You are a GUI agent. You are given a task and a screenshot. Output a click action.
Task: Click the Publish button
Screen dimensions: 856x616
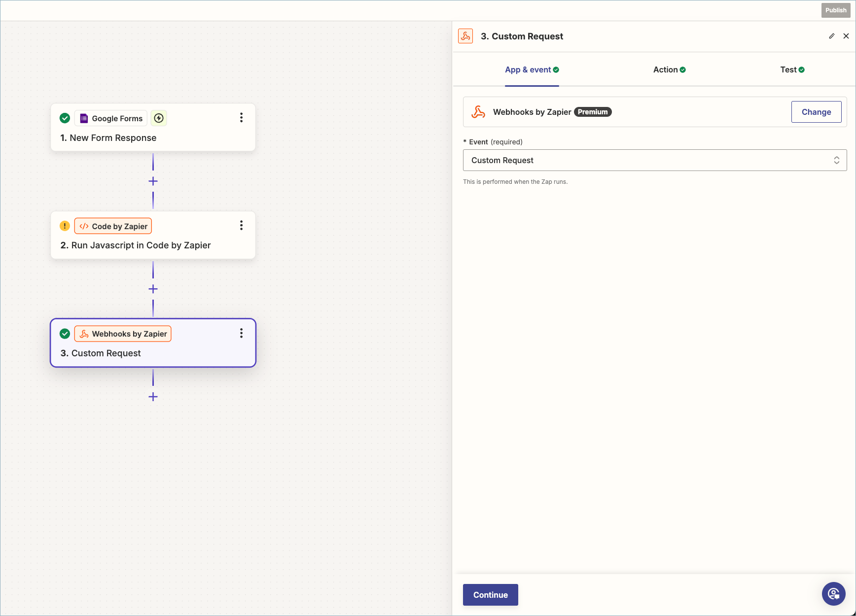point(836,10)
